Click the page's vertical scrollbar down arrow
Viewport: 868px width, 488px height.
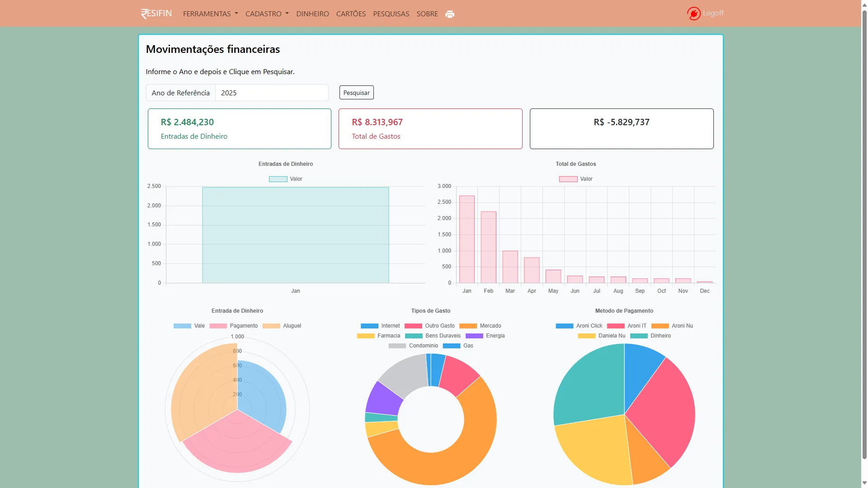point(864,483)
